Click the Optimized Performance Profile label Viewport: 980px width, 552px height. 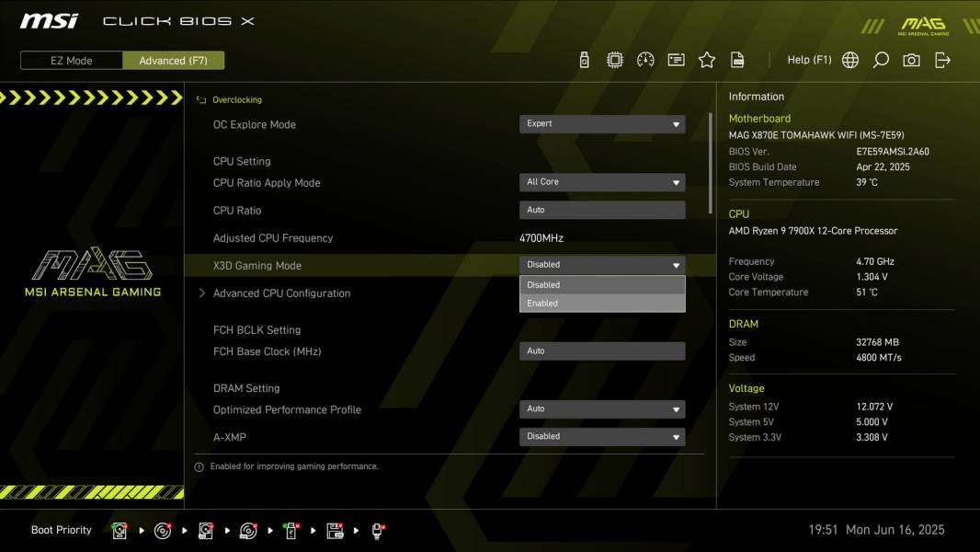[x=287, y=410]
